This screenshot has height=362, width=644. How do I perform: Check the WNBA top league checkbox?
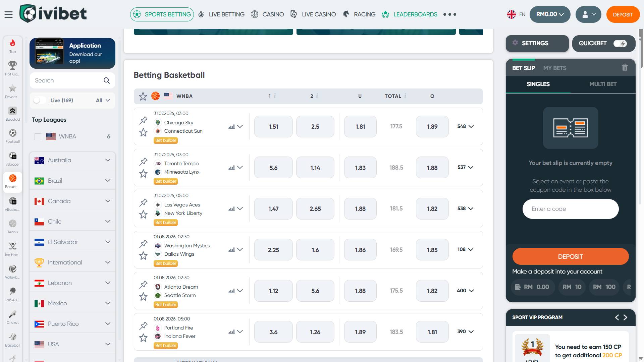(38, 137)
